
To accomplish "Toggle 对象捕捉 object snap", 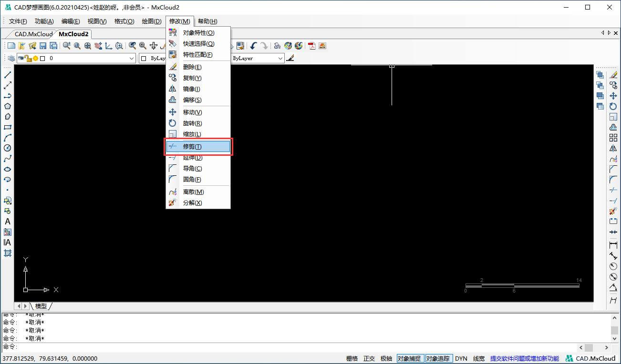I will [x=409, y=358].
